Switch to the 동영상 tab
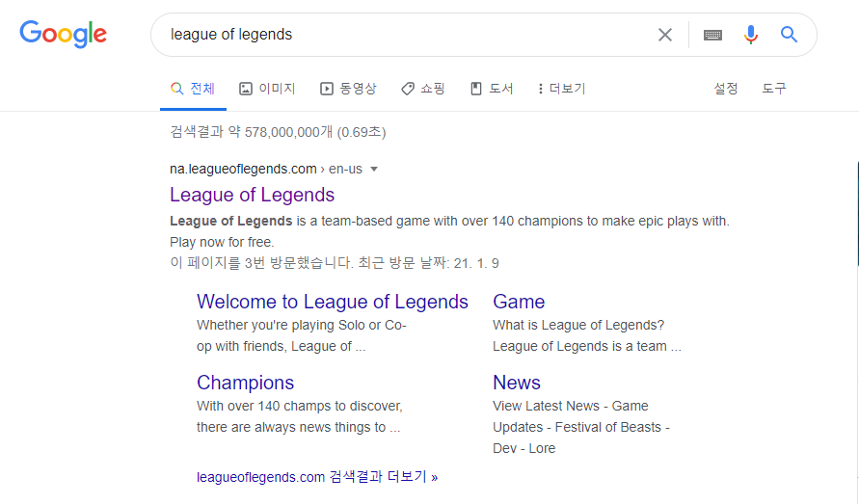Image resolution: width=859 pixels, height=504 pixels. click(348, 89)
